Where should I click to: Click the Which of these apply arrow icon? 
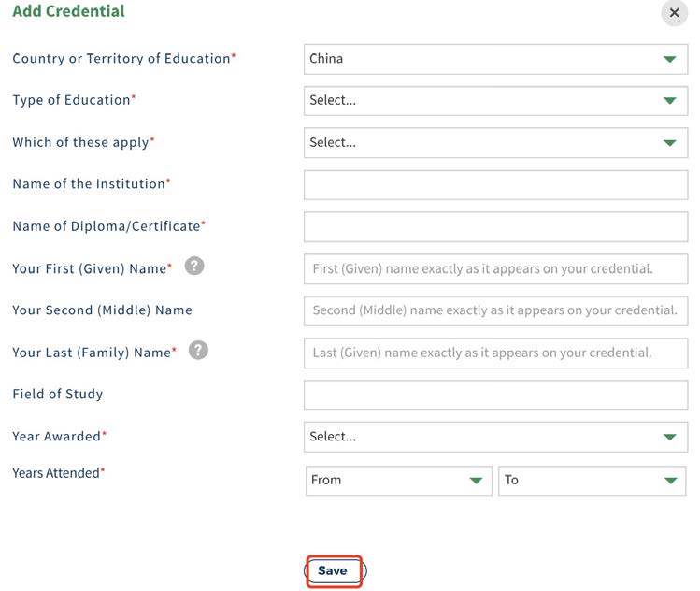click(x=670, y=143)
